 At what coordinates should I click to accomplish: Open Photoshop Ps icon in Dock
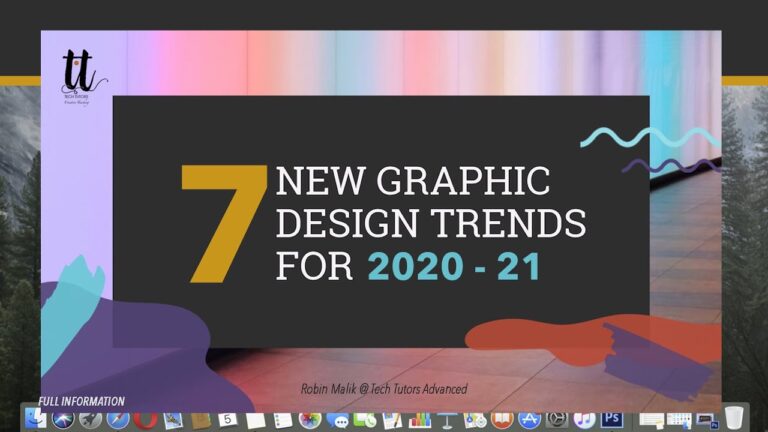pyautogui.click(x=612, y=419)
